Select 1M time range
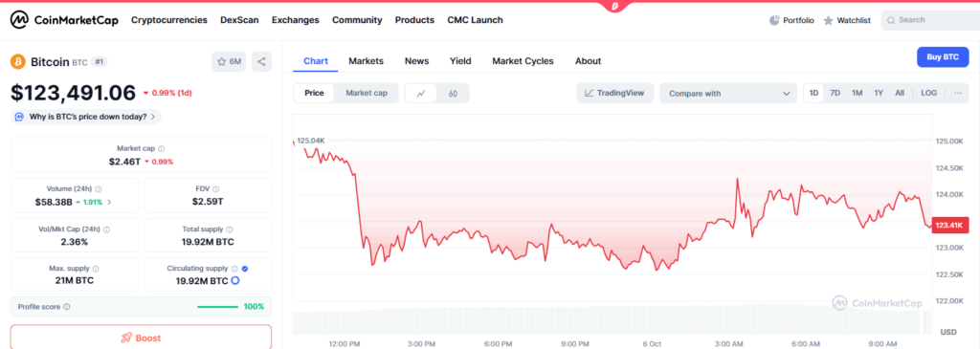The image size is (980, 349). pos(857,93)
